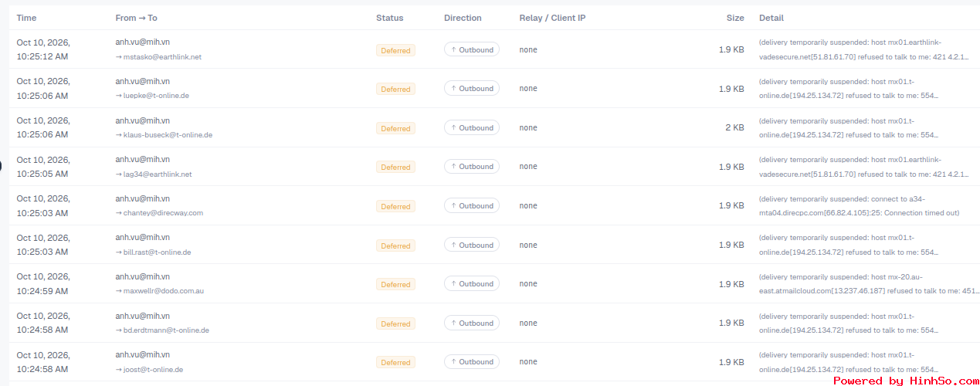The height and width of the screenshot is (386, 980).
Task: Select recipient mstasko@earthlink.net
Action: [x=162, y=57]
